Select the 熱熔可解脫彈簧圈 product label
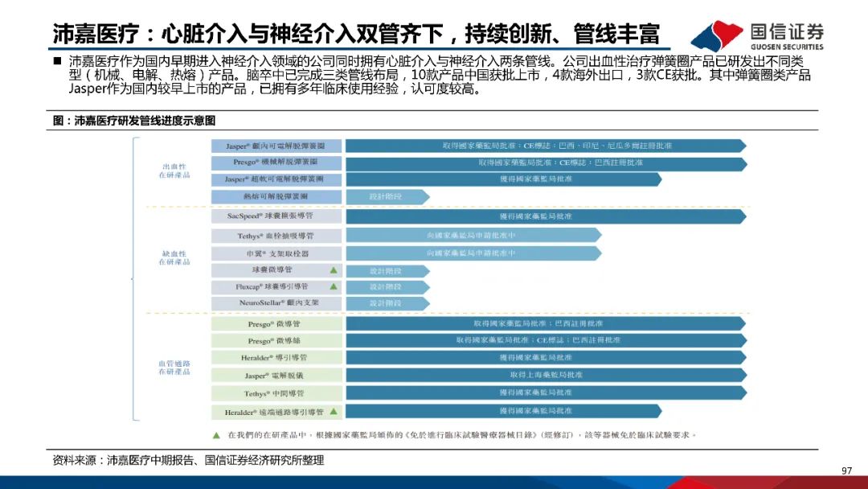Image resolution: width=868 pixels, height=489 pixels. click(x=276, y=196)
